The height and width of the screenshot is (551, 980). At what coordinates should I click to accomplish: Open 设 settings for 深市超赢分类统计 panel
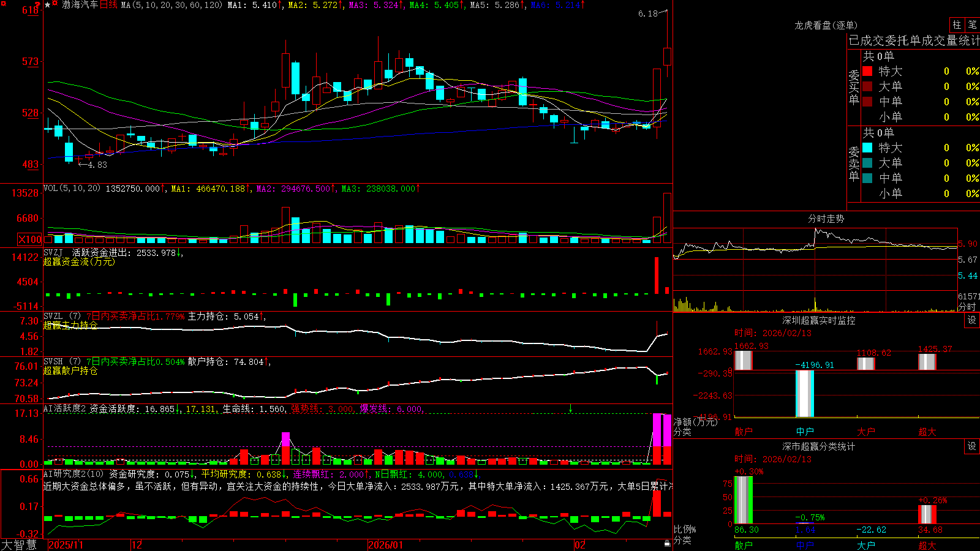[972, 446]
